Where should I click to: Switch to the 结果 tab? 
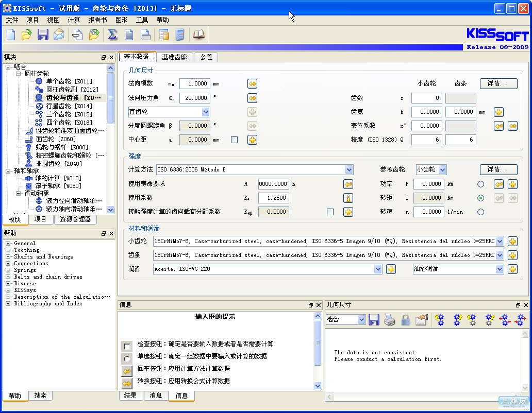[130, 395]
